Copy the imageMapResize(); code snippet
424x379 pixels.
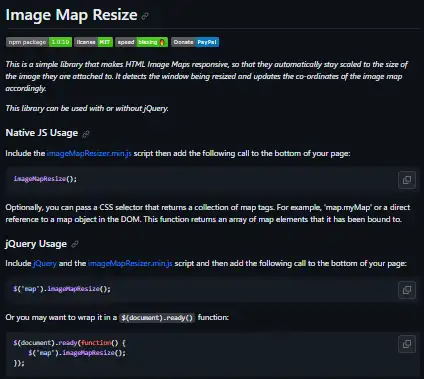[x=407, y=180]
